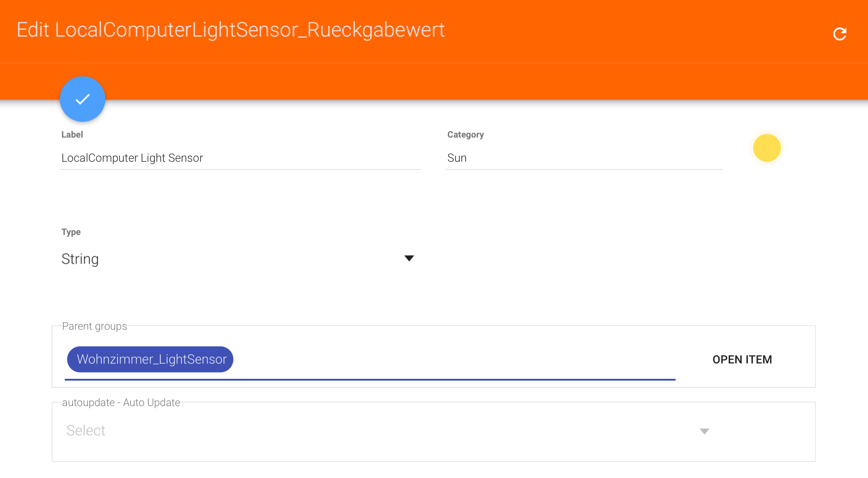Click the yellow Sun category icon
This screenshot has height=478, width=868.
point(767,148)
